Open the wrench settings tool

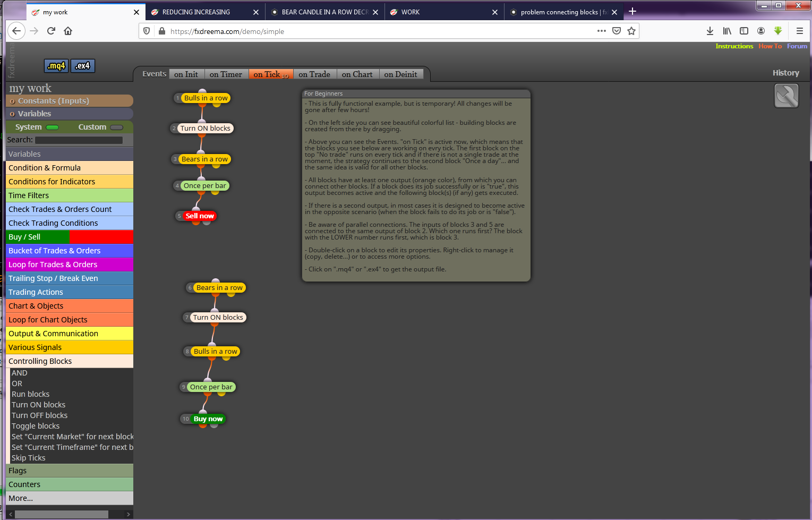click(x=787, y=96)
